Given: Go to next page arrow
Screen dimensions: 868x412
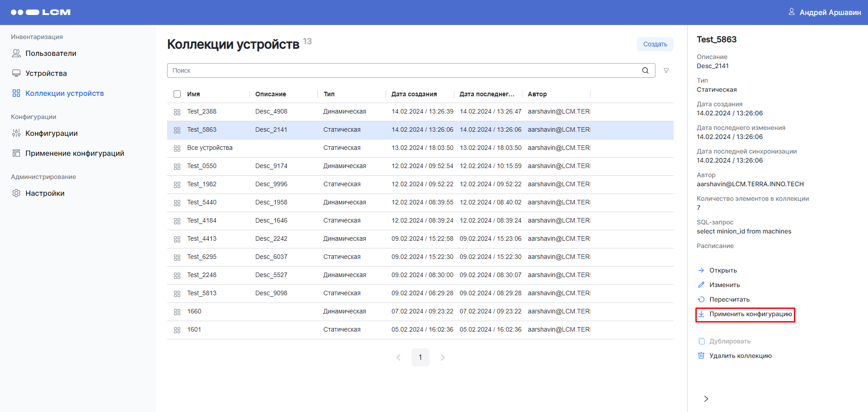Looking at the screenshot, I should click(442, 357).
